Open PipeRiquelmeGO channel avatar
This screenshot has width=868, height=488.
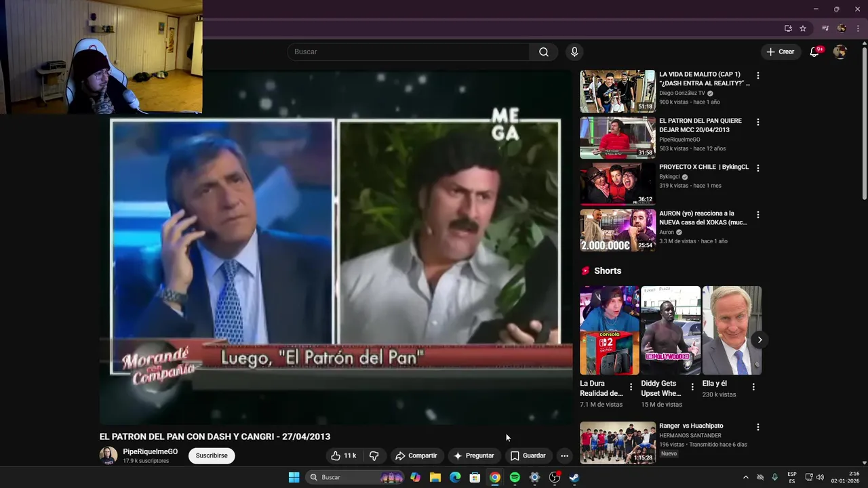pyautogui.click(x=108, y=455)
